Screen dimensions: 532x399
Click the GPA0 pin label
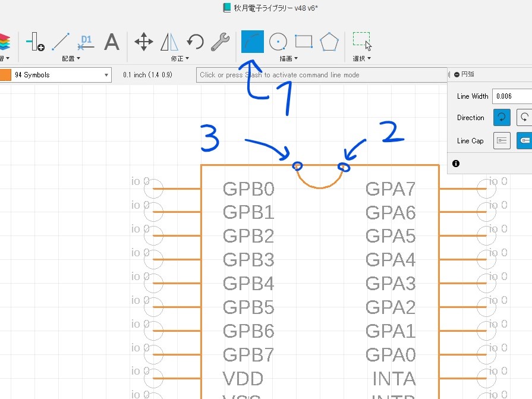coord(390,355)
